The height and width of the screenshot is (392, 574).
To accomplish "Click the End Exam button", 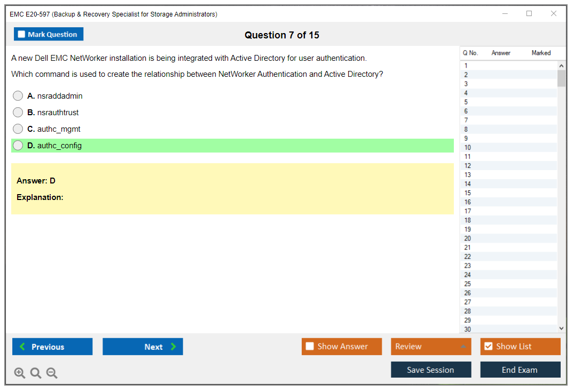I will tap(520, 370).
